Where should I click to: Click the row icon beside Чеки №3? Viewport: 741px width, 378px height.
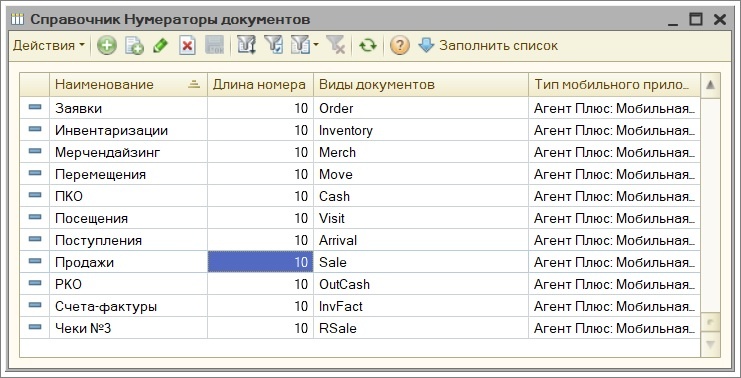click(x=35, y=326)
